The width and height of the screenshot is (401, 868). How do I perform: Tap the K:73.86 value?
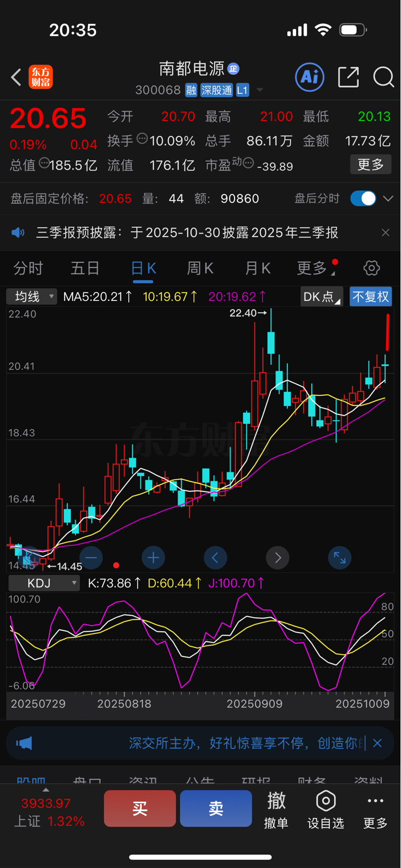(114, 583)
